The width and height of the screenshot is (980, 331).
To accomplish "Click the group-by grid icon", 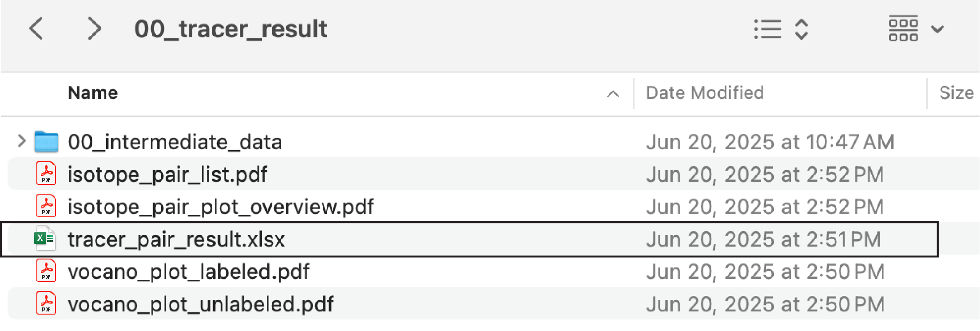I will [x=903, y=28].
